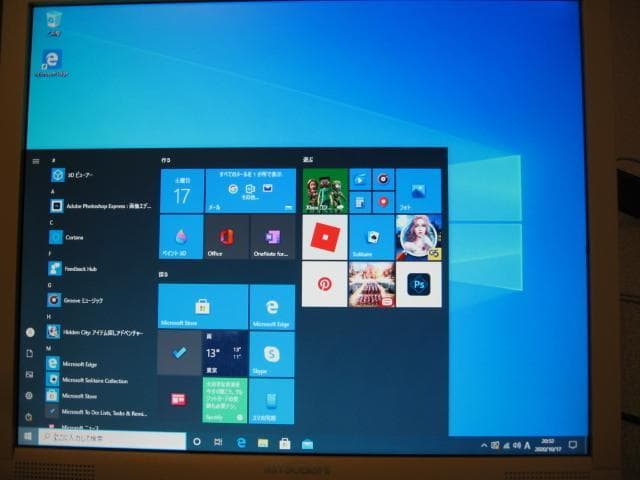The height and width of the screenshot is (480, 640).
Task: Click the letter C header in app list
Action: click(x=51, y=222)
